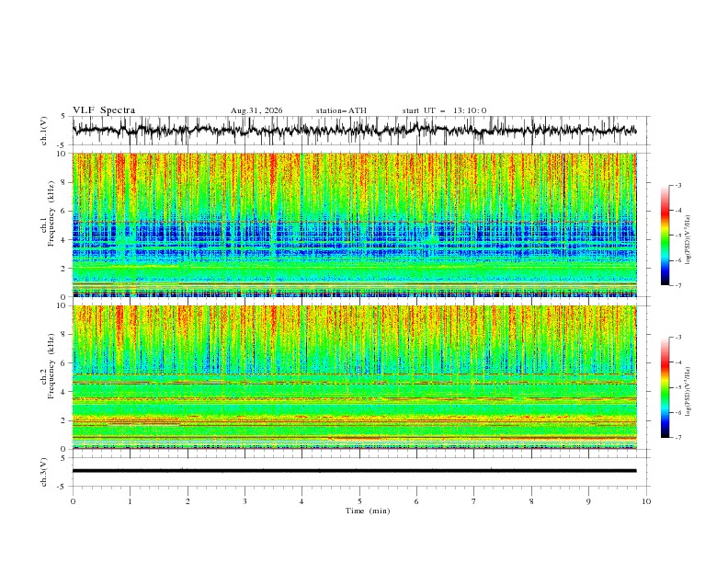
Task: Click the ch.2 spectrogram color bar
Action: pos(665,387)
